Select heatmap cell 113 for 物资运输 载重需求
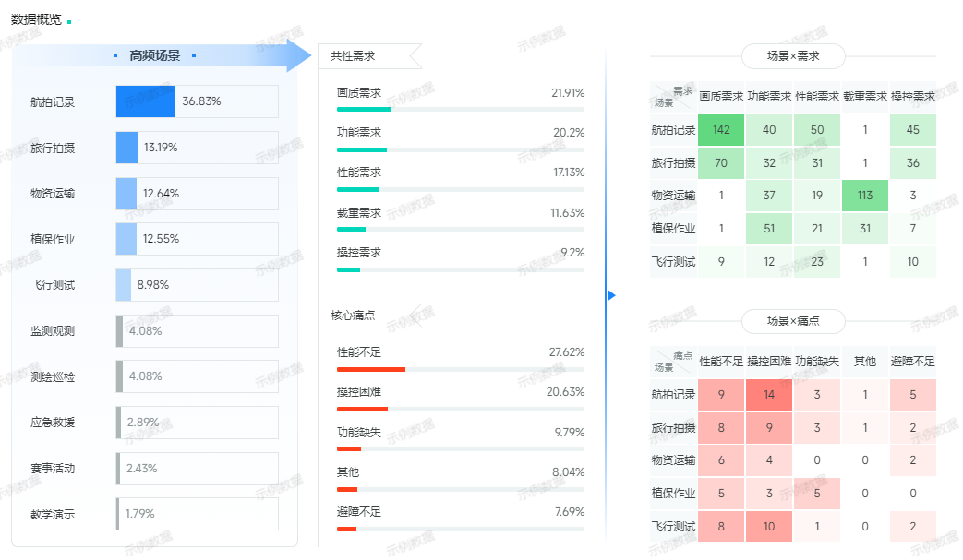The width and height of the screenshot is (963, 560). 865,196
